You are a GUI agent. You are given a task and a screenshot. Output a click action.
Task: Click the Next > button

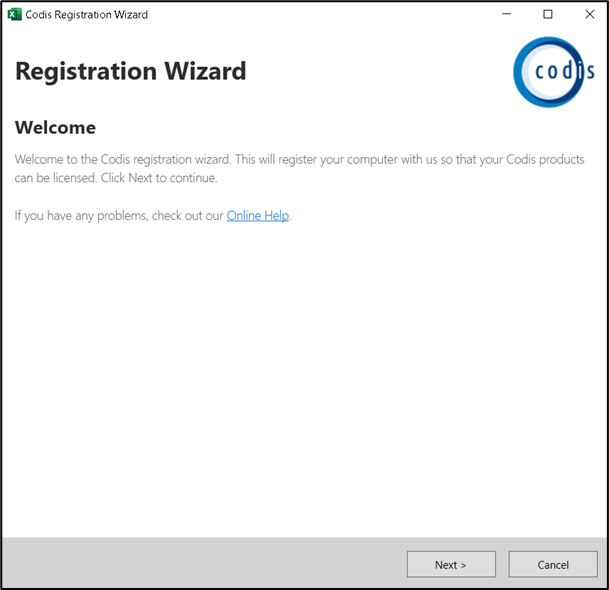pyautogui.click(x=451, y=564)
